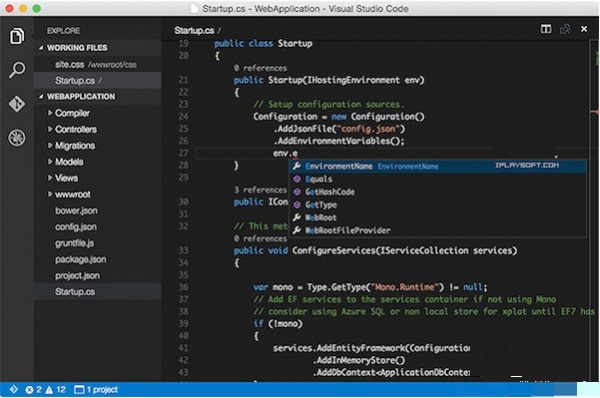Close the Startup.cs editor

(x=584, y=29)
